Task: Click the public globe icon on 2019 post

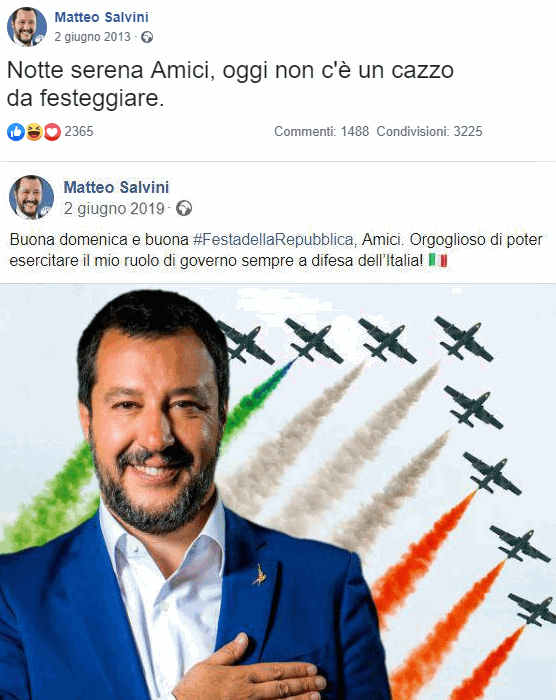Action: click(x=184, y=208)
